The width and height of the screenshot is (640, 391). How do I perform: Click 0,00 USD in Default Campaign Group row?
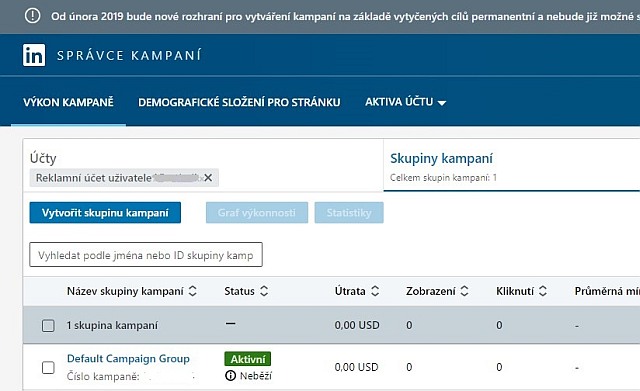pyautogui.click(x=357, y=367)
